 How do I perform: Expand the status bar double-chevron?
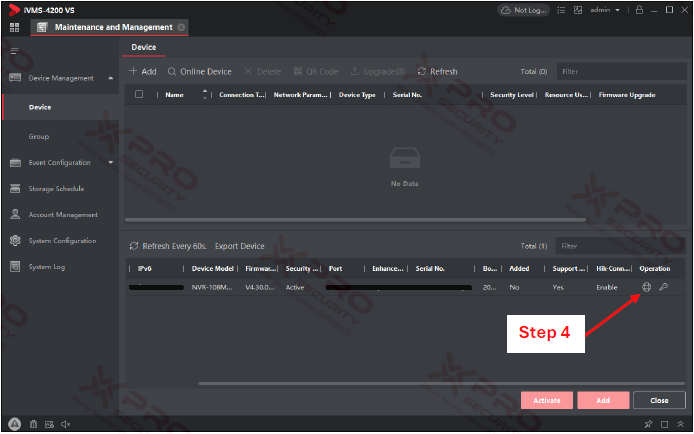click(x=680, y=424)
